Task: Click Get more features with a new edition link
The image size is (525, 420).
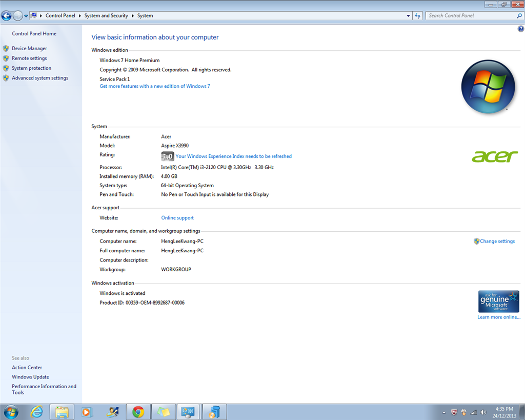Action: [155, 86]
